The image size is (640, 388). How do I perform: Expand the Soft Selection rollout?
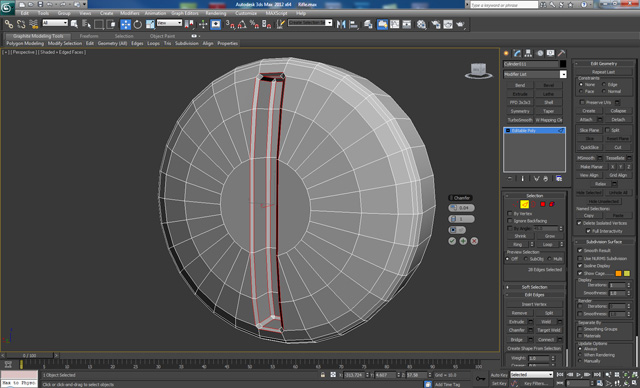(x=535, y=287)
